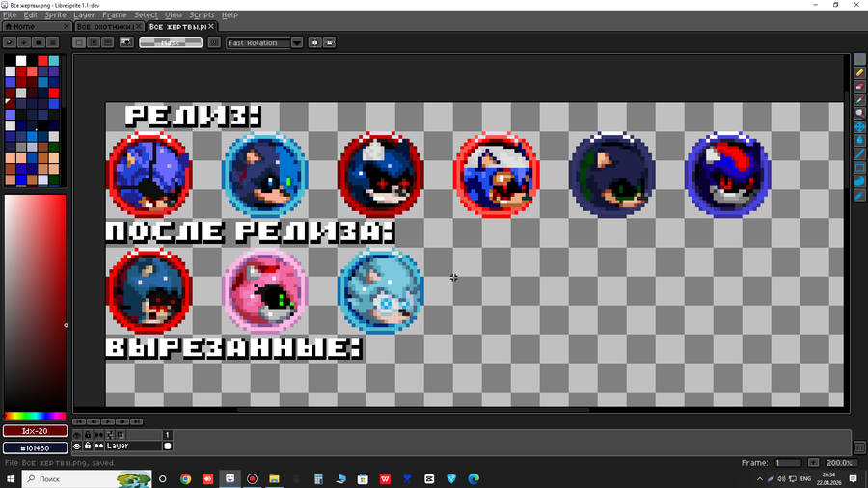Go to first frame button
This screenshot has width=868, height=488.
79,421
